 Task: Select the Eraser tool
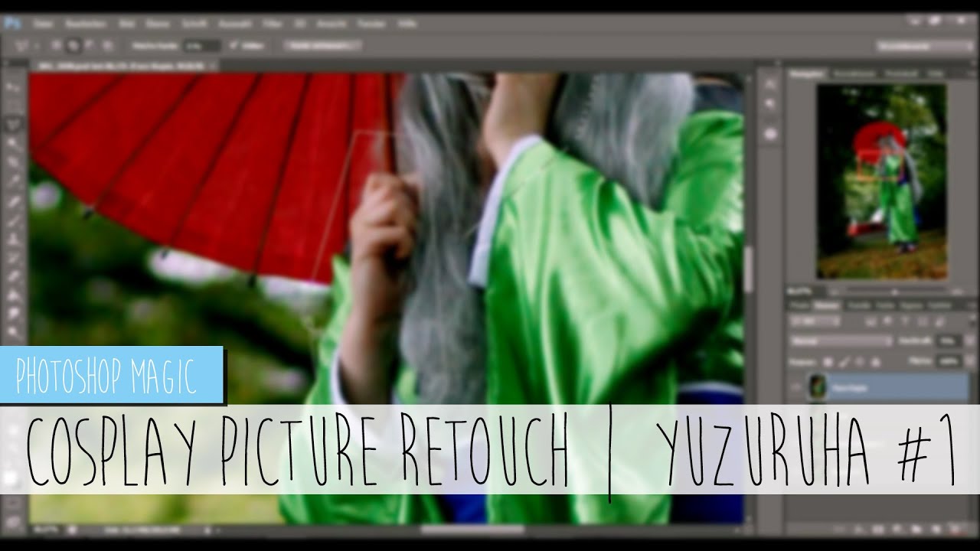pos(14,277)
